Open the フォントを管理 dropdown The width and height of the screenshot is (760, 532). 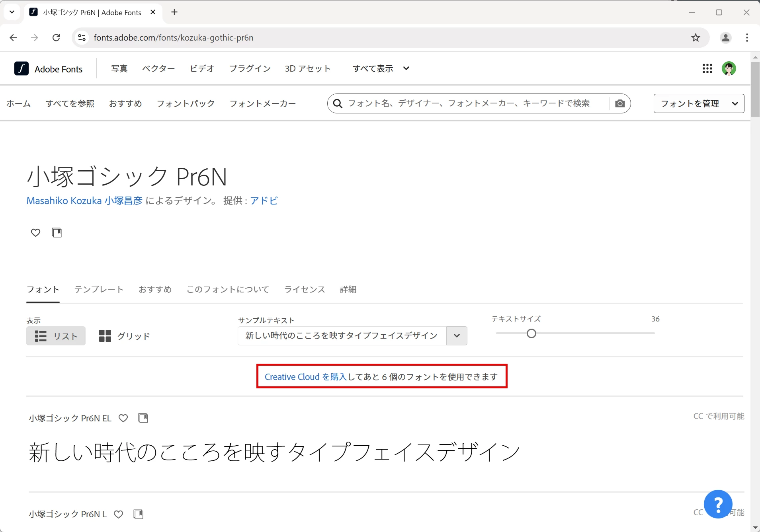699,103
